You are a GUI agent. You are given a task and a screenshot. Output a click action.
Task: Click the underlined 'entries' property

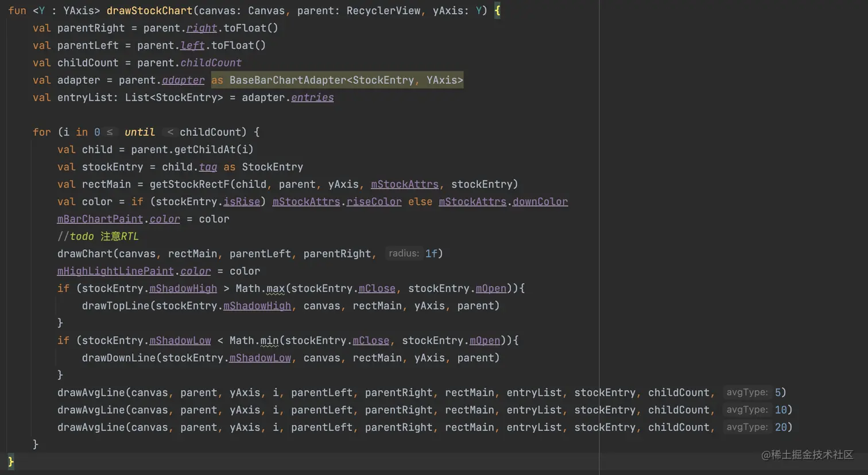[312, 98]
